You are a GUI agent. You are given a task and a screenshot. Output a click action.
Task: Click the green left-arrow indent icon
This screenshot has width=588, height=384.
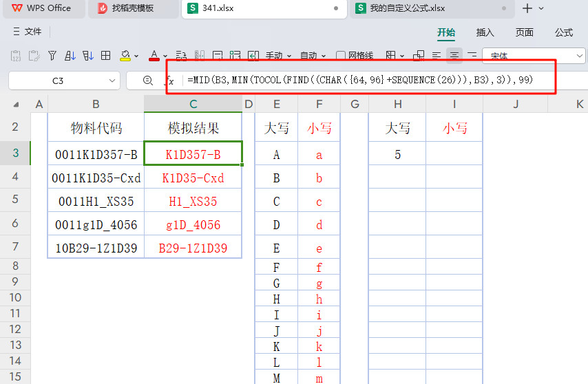click(253, 56)
